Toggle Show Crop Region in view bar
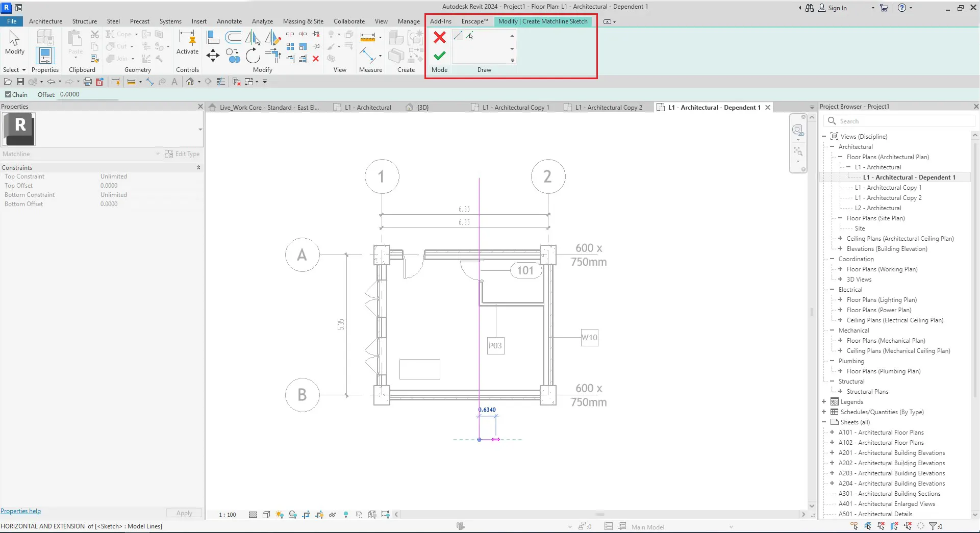 coord(319,515)
